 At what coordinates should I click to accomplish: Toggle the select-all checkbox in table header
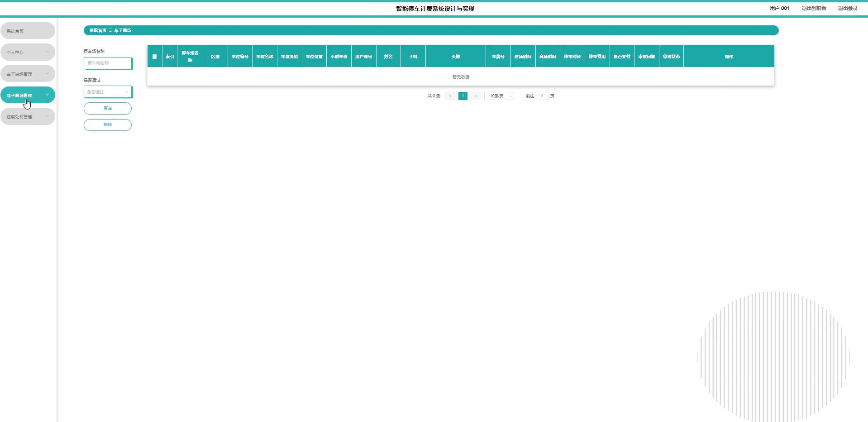click(154, 57)
